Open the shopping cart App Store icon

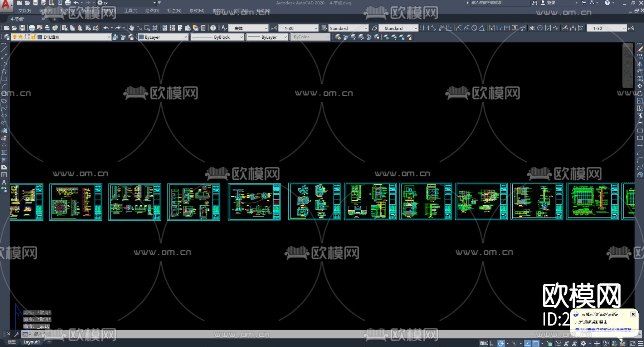pyautogui.click(x=584, y=3)
